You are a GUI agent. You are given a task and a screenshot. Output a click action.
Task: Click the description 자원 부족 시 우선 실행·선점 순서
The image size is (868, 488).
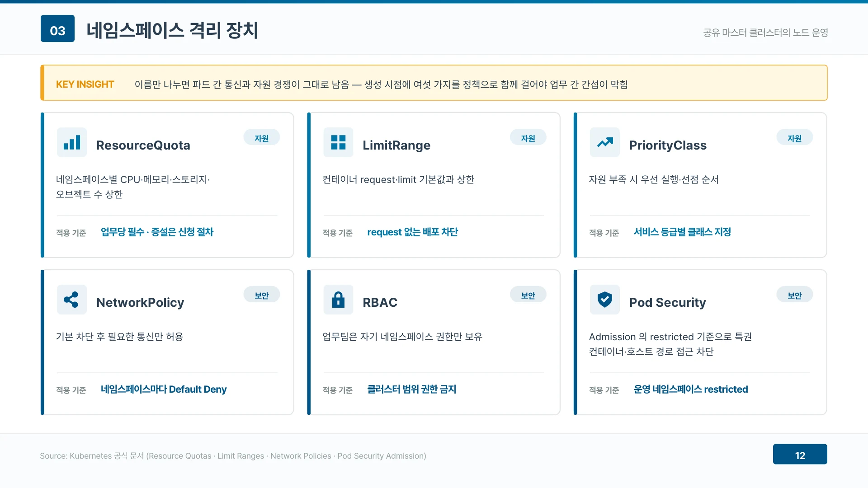click(654, 180)
